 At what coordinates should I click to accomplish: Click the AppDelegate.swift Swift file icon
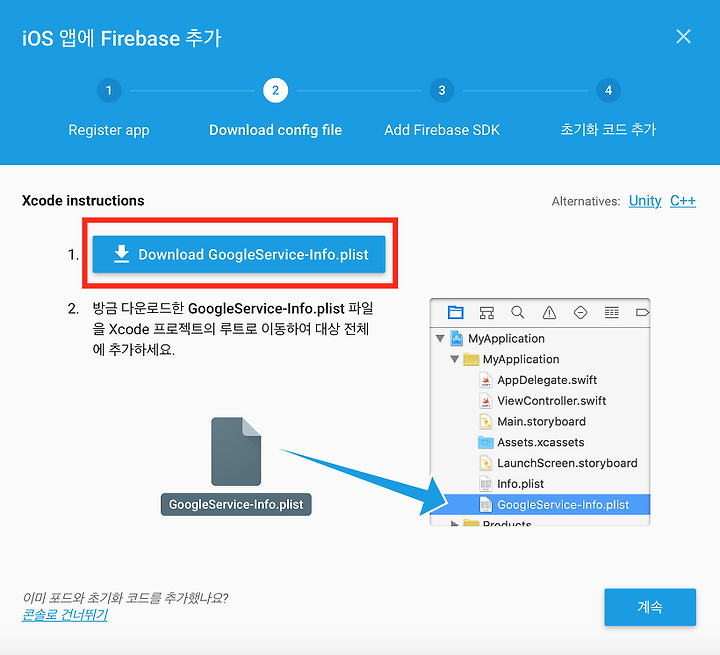click(x=486, y=380)
